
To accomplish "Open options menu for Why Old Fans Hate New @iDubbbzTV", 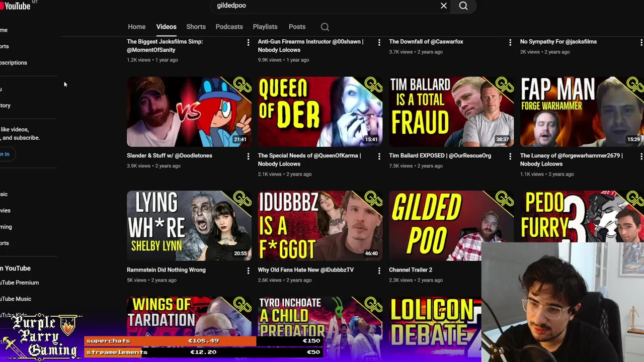I will [379, 271].
